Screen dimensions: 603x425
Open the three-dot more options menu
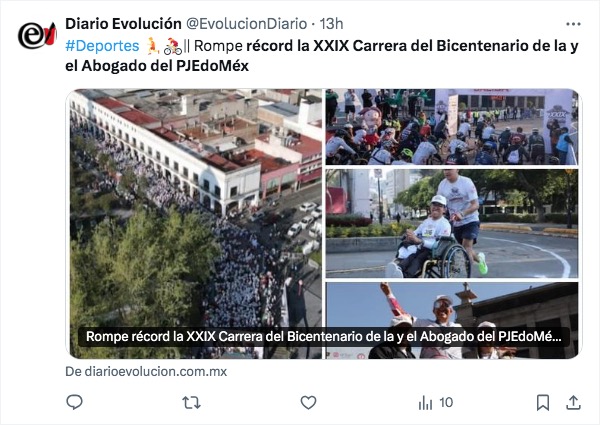pyautogui.click(x=573, y=24)
